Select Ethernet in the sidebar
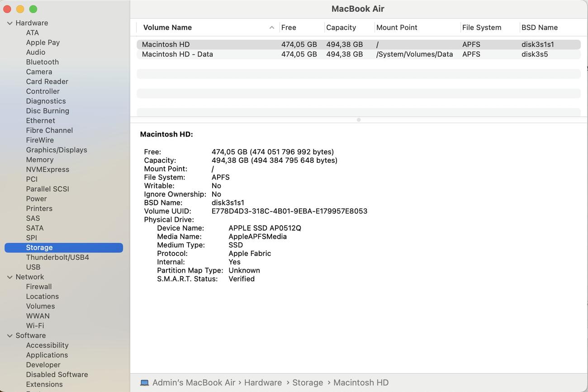This screenshot has height=392, width=588. [x=41, y=121]
